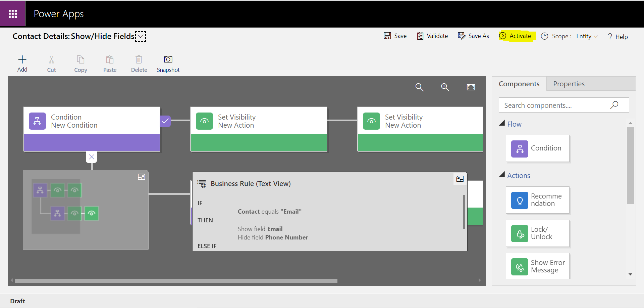
Task: Open the Scope Entity dropdown
Action: click(x=587, y=36)
